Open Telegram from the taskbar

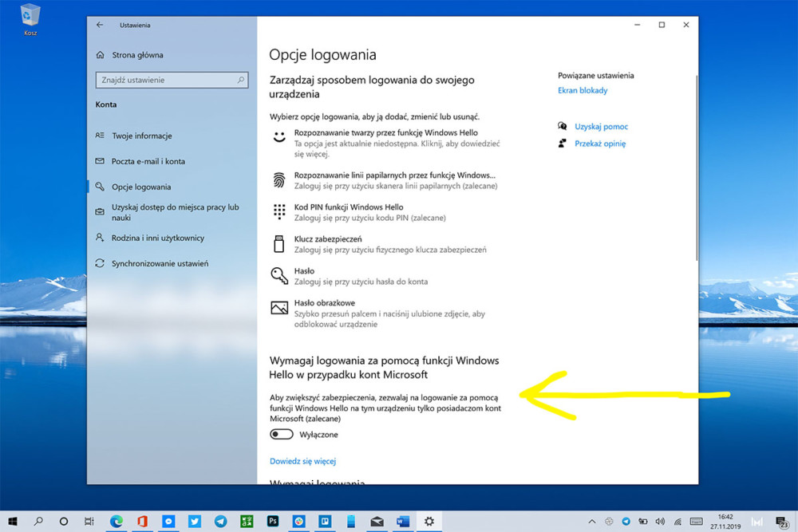tap(220, 522)
